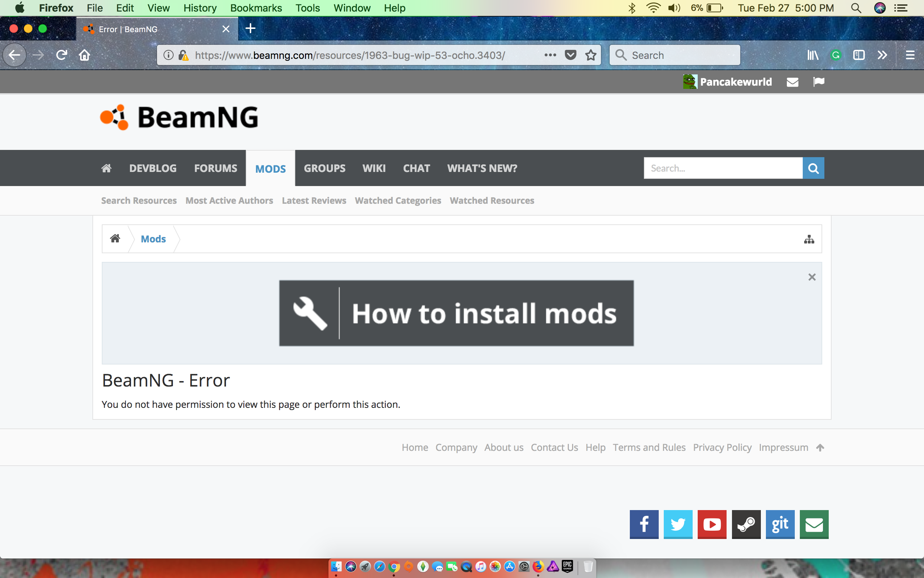The width and height of the screenshot is (924, 578).
Task: Open BeamNG YouTube icon
Action: tap(712, 524)
